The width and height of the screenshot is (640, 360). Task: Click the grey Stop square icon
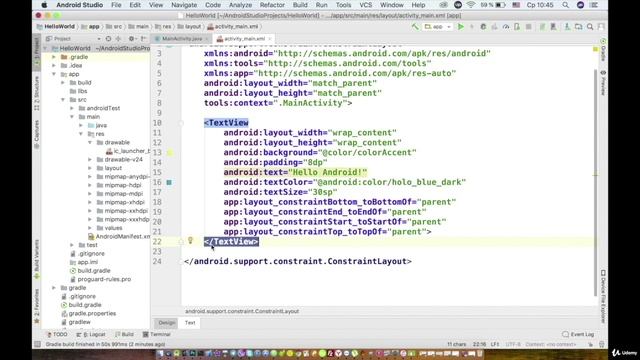[x=529, y=27]
